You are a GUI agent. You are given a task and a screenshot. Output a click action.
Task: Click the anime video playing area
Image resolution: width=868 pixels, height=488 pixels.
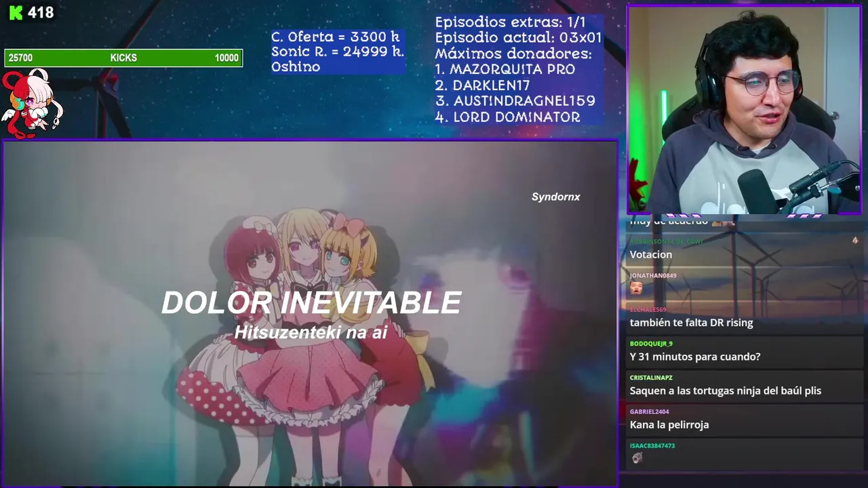coord(311,313)
